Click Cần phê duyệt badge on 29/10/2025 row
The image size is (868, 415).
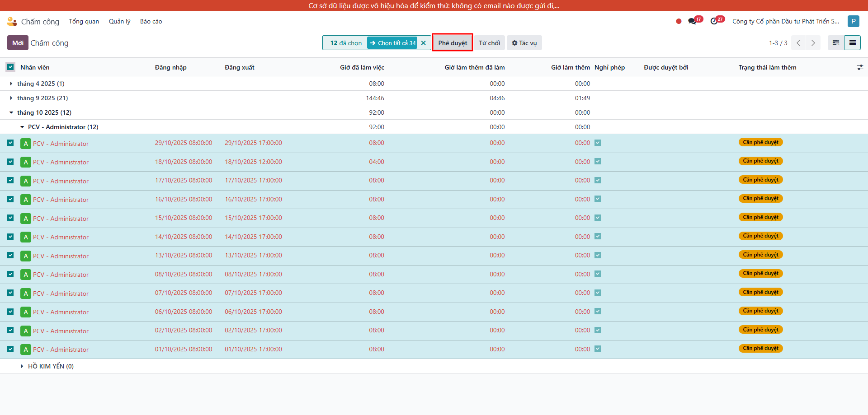761,142
